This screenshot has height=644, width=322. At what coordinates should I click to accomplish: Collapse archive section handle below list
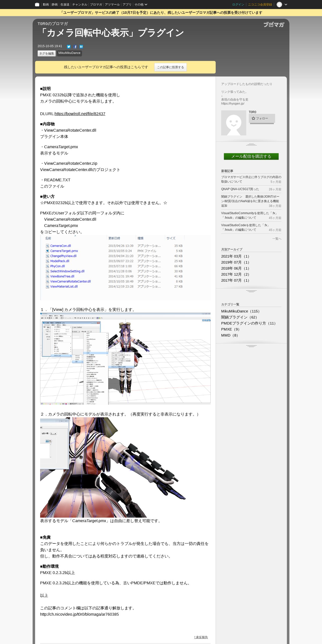(x=251, y=291)
